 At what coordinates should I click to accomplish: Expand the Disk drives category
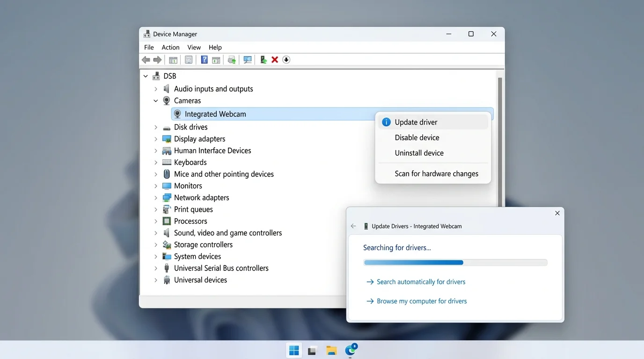(156, 127)
